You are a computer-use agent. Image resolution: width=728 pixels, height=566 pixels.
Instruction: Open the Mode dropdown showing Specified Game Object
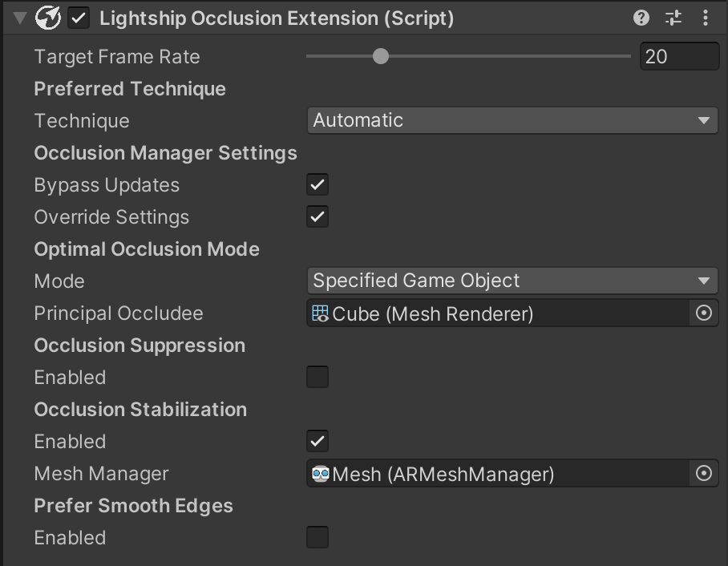[513, 281]
